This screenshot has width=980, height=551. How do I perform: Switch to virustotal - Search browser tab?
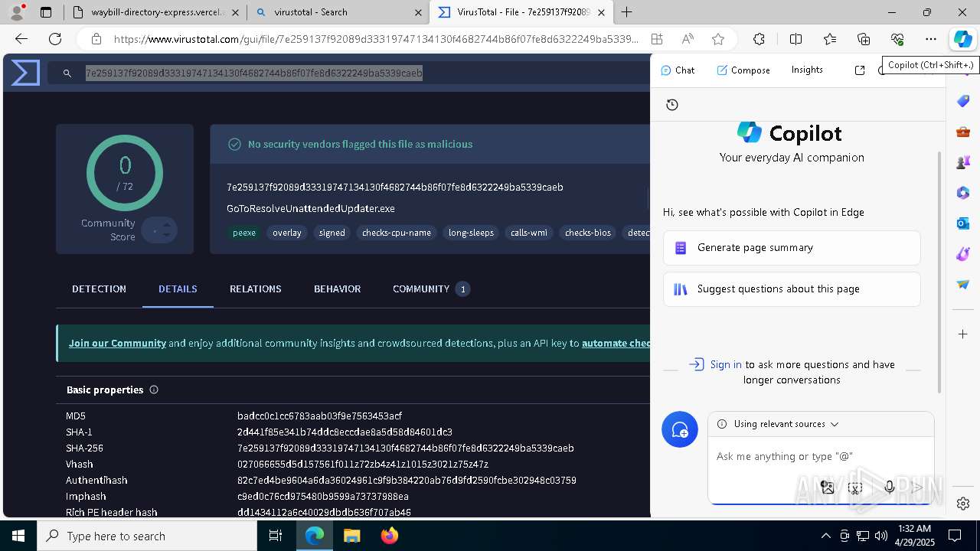pyautogui.click(x=339, y=12)
